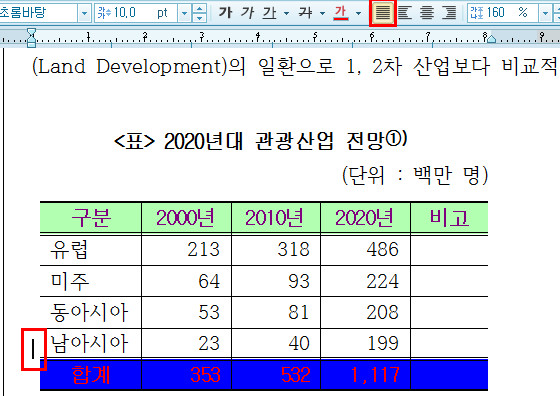This screenshot has height=396, width=560.
Task: Align paragraph to the left
Action: (405, 13)
